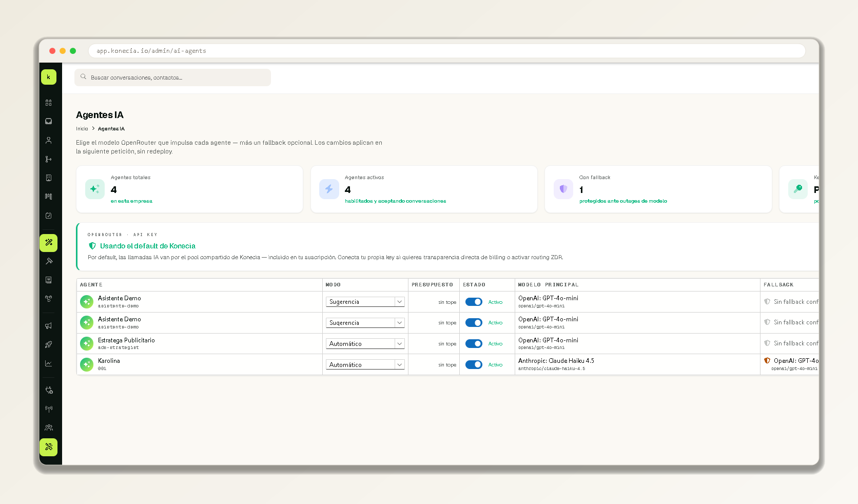
Task: Open the kanban pipeline icon in sidebar
Action: pyautogui.click(x=49, y=197)
